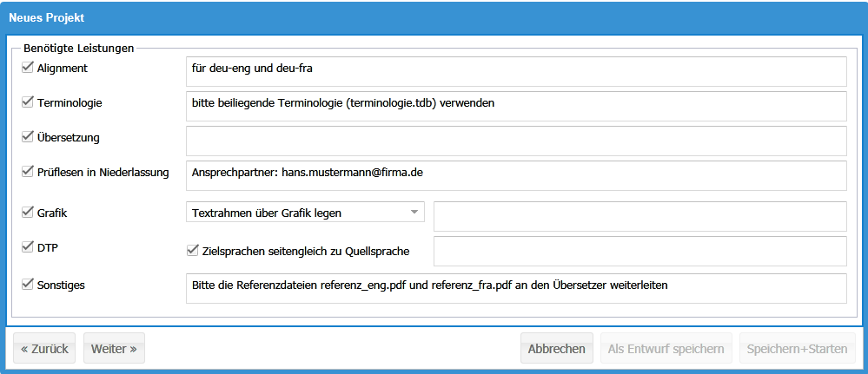Click the Ansprechpartner email text field
868x374 pixels.
click(516, 176)
